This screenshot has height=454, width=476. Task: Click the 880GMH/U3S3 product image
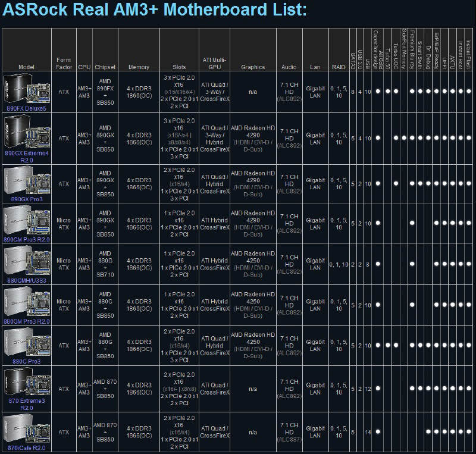pos(27,261)
